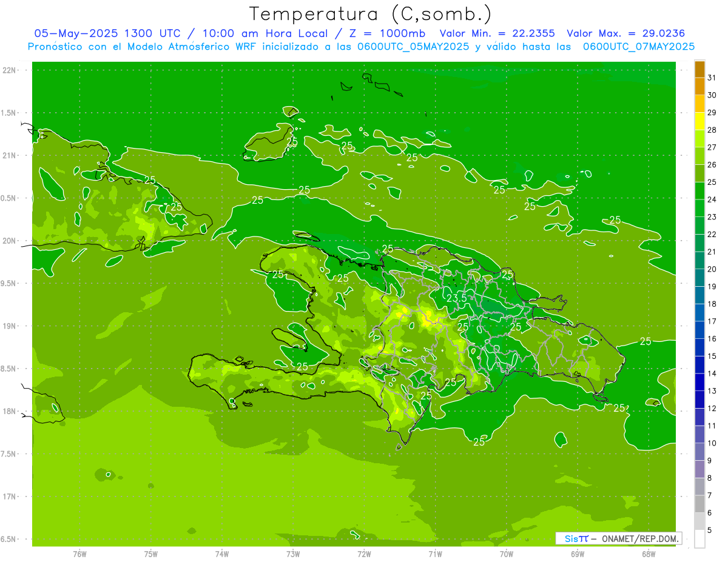
Task: Click the color bar label "20"
Action: pos(712,269)
